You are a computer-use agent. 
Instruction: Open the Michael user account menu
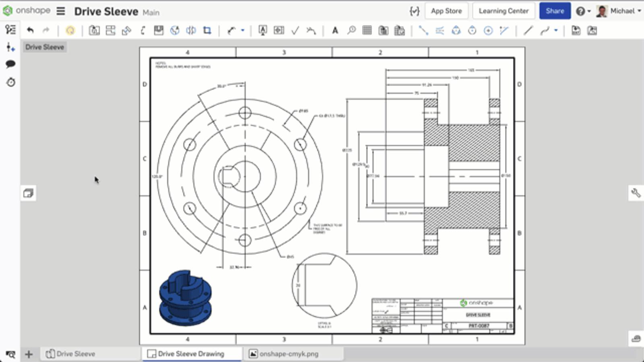pyautogui.click(x=619, y=11)
